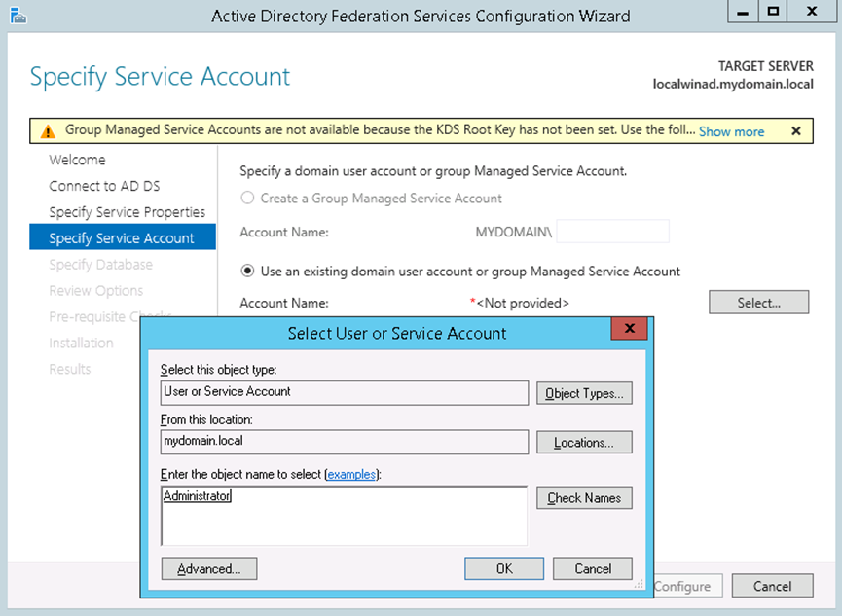Click the Select... account button

click(758, 303)
